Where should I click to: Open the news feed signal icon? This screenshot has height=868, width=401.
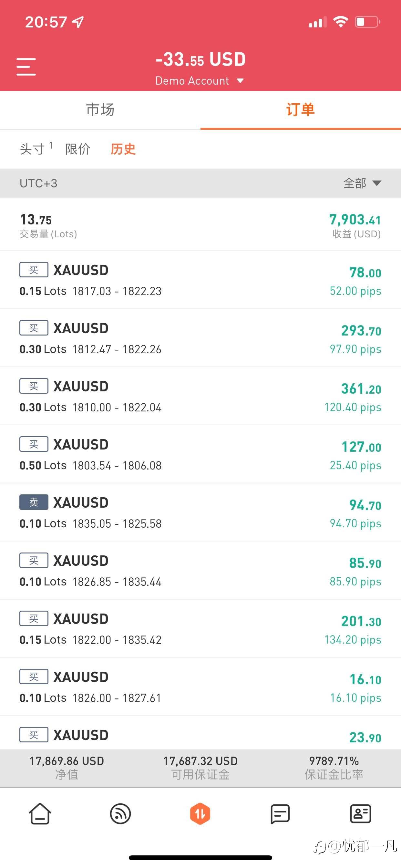tap(120, 814)
